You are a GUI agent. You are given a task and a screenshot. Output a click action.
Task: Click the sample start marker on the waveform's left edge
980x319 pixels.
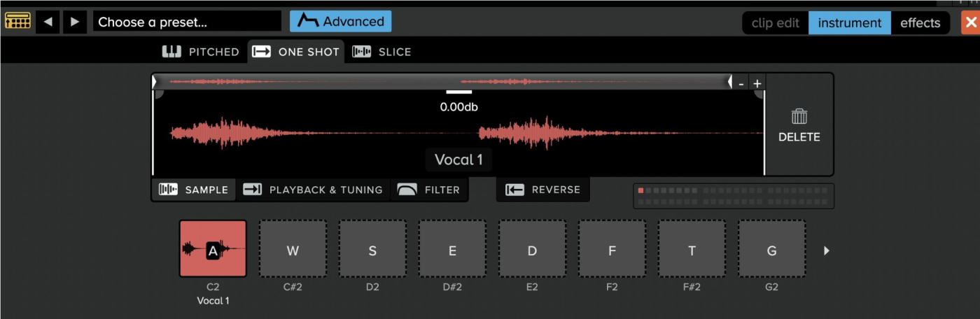[153, 133]
